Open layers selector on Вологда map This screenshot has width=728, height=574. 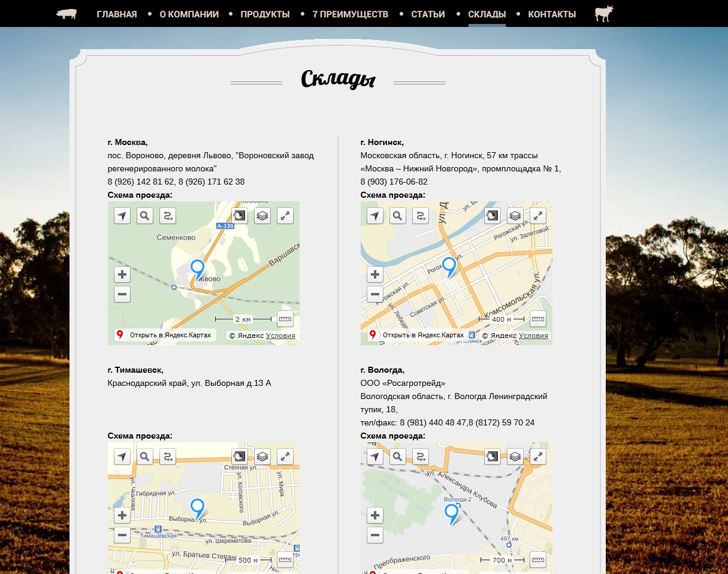[515, 457]
